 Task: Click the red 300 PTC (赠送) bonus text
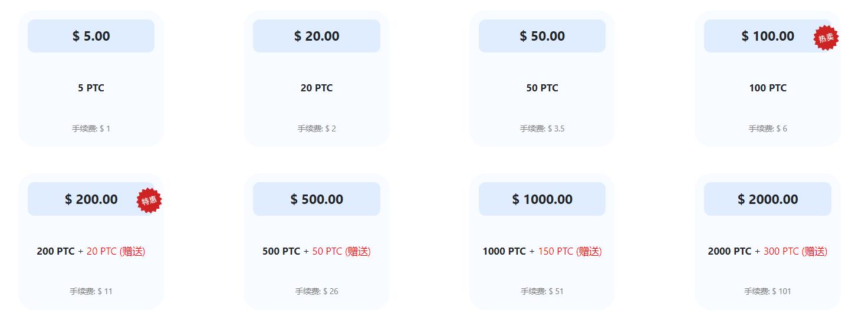coord(795,251)
